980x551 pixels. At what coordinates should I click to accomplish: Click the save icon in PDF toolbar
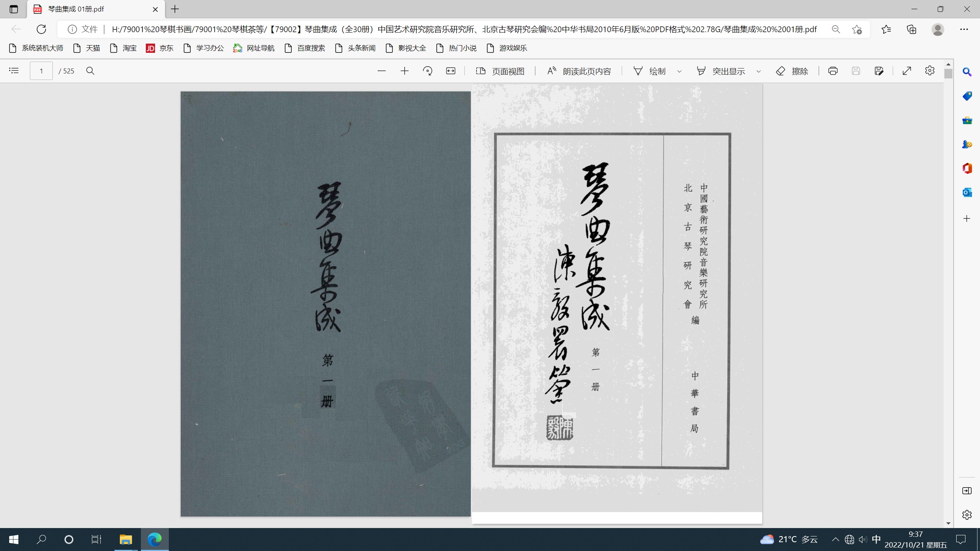pos(856,71)
